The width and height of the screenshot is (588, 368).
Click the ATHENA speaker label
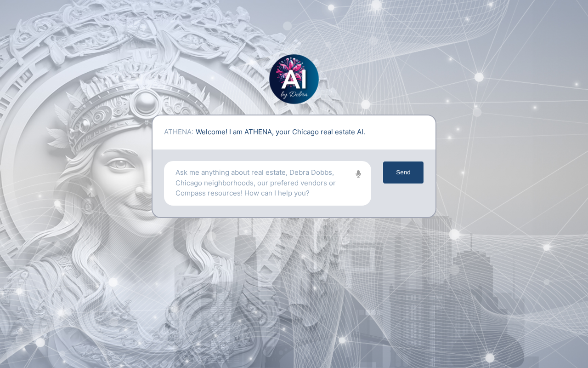[179, 132]
